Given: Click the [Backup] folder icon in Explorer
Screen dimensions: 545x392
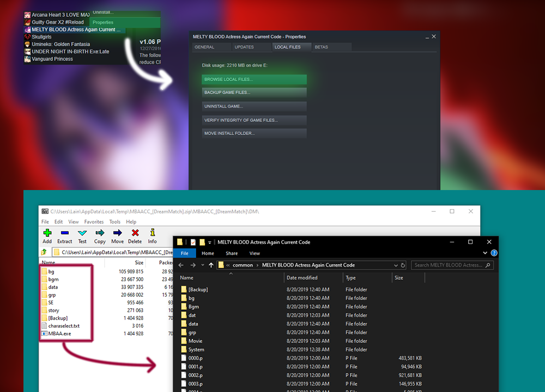Looking at the screenshot, I should (184, 289).
